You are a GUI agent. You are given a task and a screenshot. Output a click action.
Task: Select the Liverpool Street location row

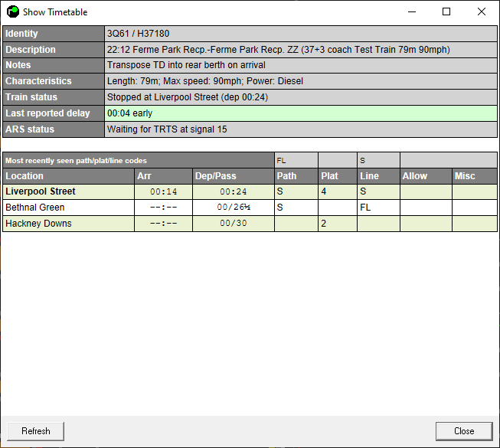coord(40,191)
